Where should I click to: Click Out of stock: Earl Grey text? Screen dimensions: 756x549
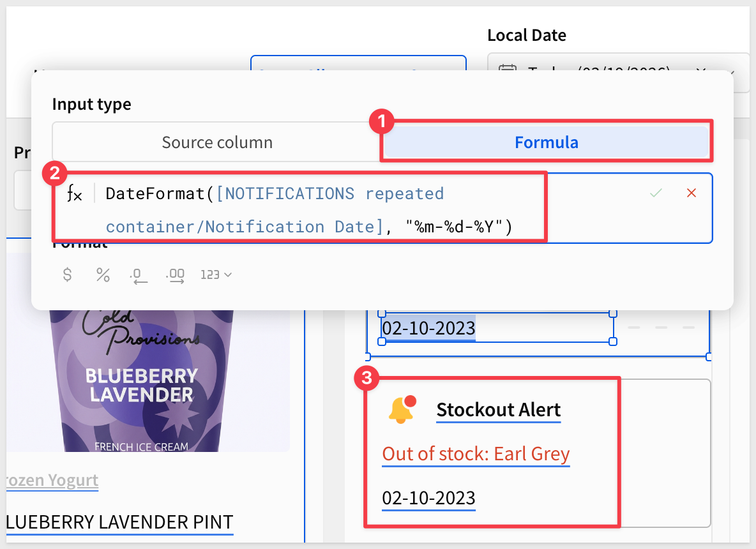(x=476, y=454)
